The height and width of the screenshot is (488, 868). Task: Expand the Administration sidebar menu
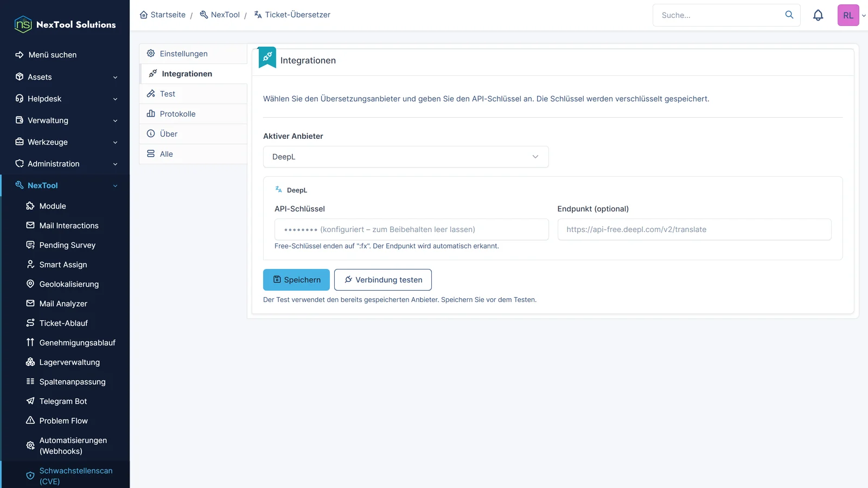pyautogui.click(x=65, y=164)
